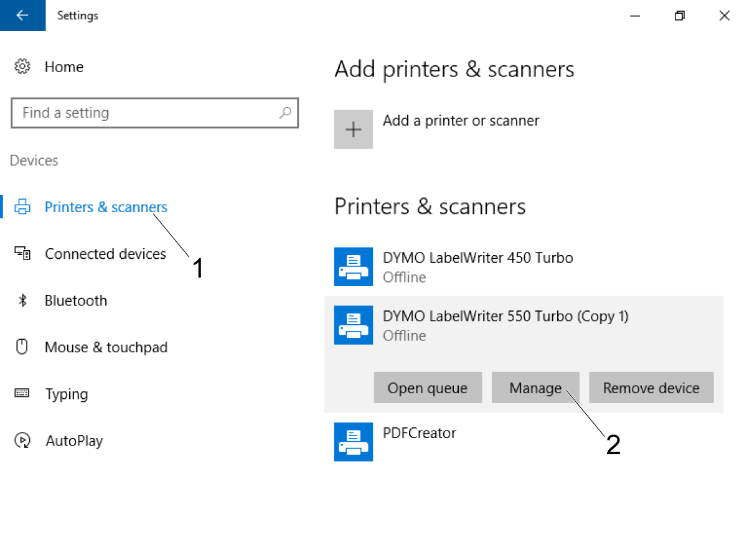Click DYMO LabelWriter 450 Turbo printer icon
Image resolution: width=747 pixels, height=560 pixels.
[x=354, y=267]
